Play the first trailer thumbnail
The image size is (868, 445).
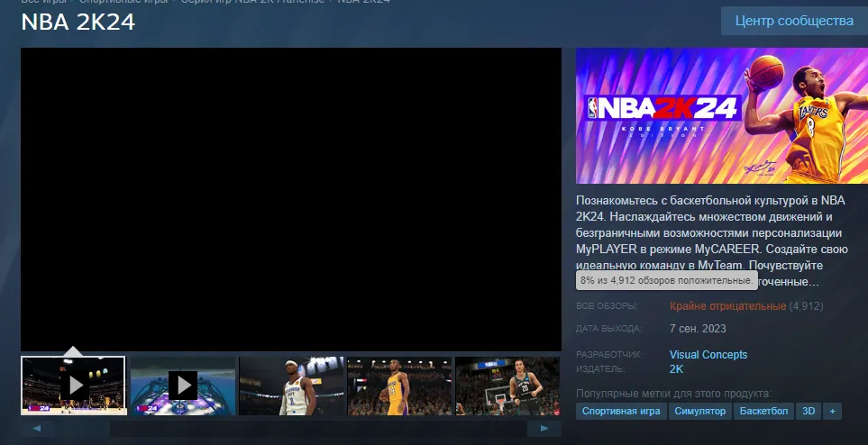[74, 386]
